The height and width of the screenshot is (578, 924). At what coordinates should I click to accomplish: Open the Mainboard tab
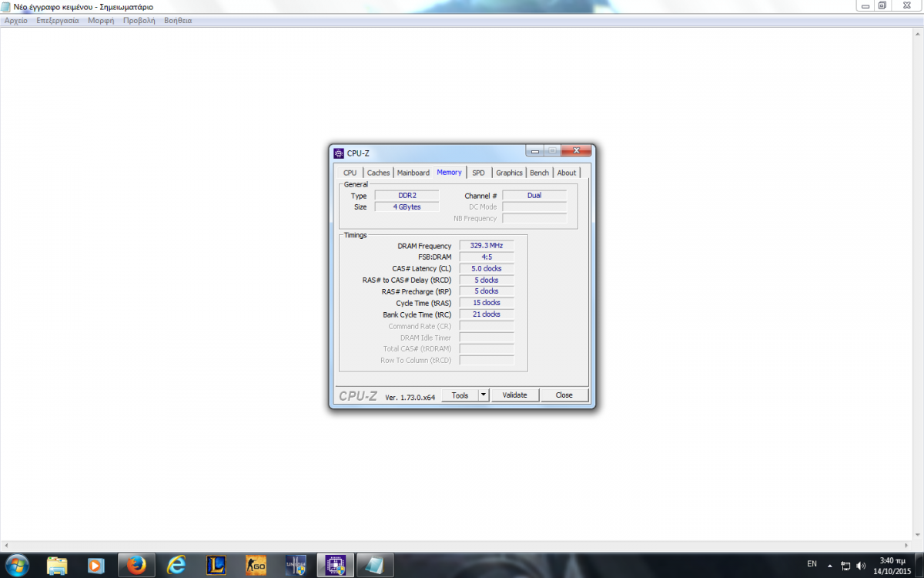coord(413,173)
